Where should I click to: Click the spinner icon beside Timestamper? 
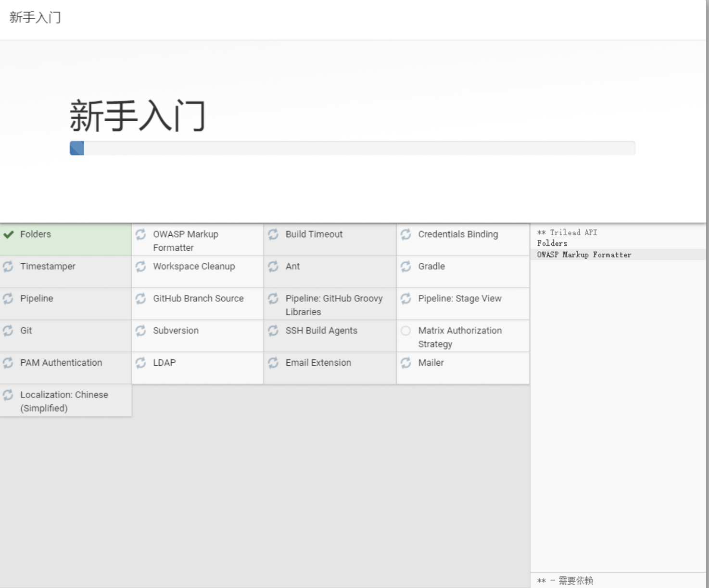pos(8,267)
